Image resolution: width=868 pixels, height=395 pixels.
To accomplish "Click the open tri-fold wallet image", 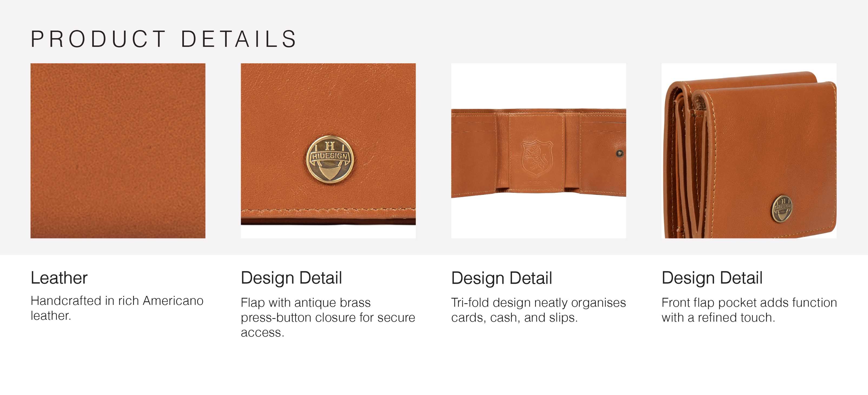I will 539,151.
